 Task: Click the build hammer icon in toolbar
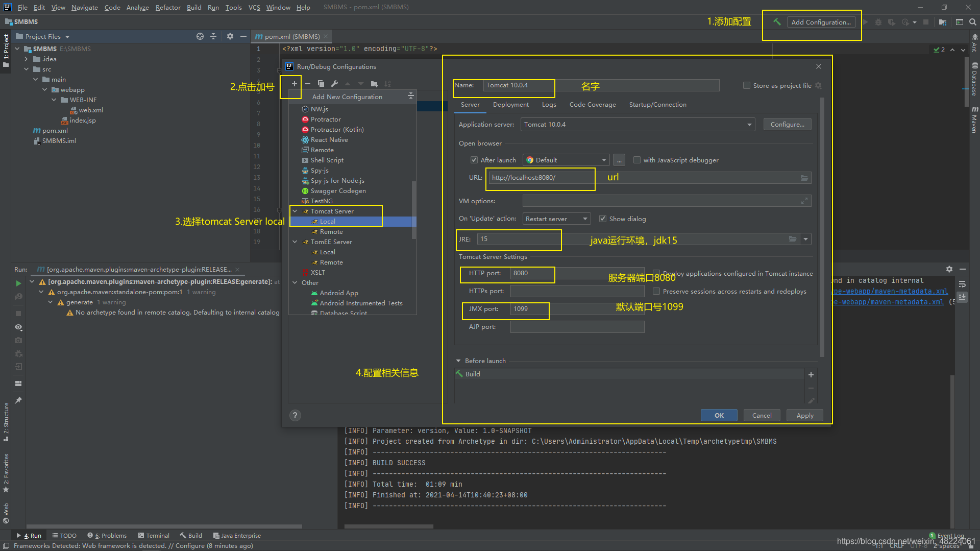777,22
